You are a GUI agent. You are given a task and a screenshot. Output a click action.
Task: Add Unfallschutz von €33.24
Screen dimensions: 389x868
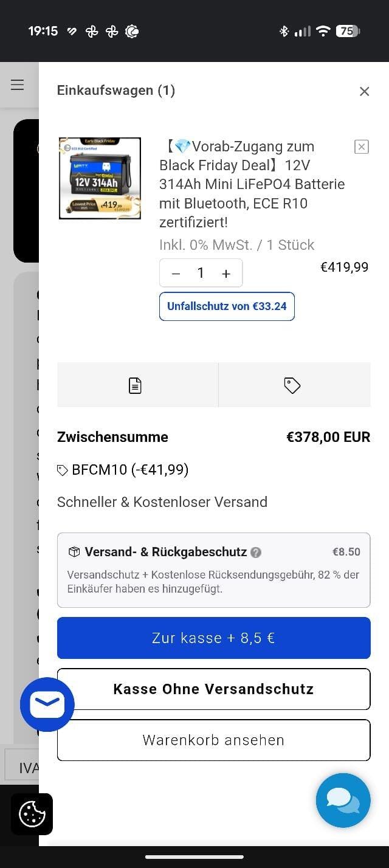tap(227, 306)
